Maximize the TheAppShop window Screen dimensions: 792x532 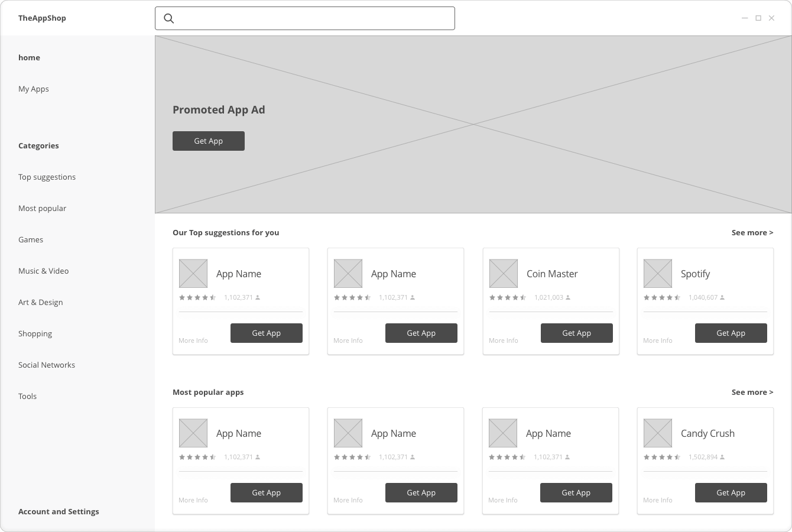(758, 18)
